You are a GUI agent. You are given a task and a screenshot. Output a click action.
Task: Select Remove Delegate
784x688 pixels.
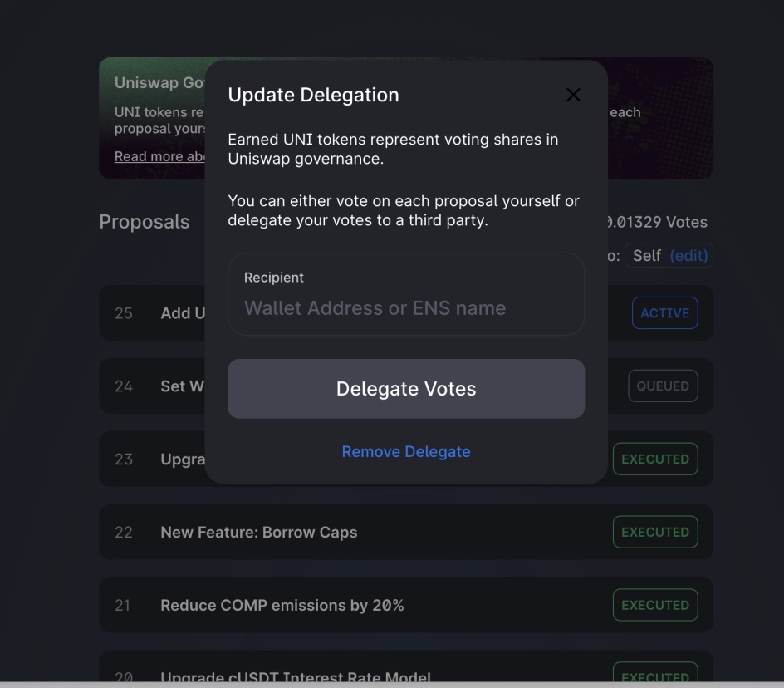pyautogui.click(x=406, y=451)
